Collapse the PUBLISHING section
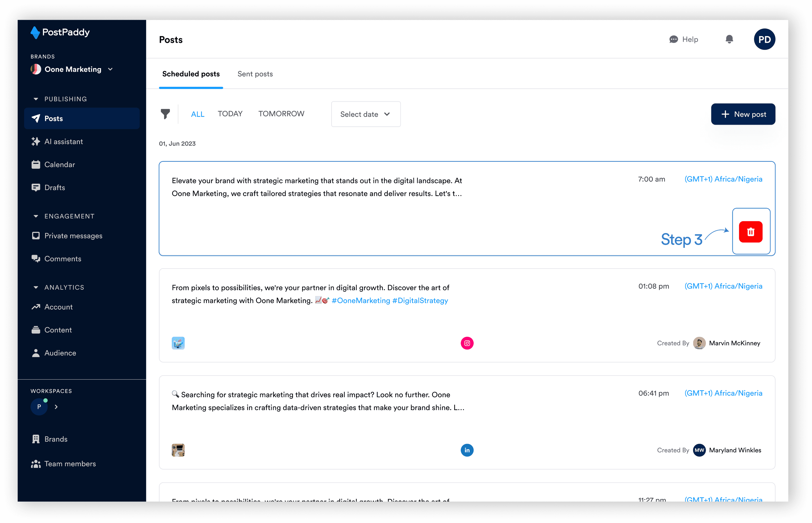This screenshot has height=523, width=812. (x=36, y=99)
